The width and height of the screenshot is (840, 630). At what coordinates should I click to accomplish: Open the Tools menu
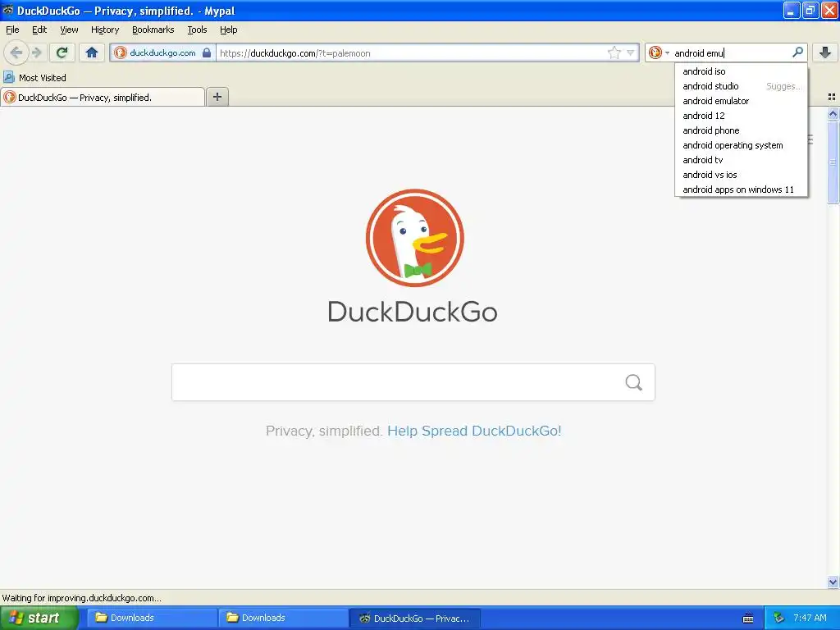pyautogui.click(x=197, y=30)
